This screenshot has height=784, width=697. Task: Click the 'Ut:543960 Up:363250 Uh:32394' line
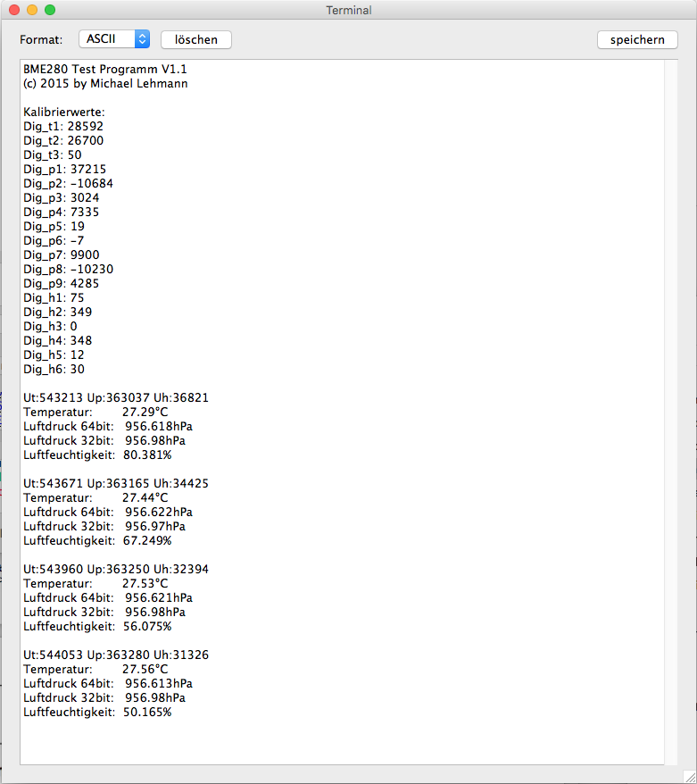click(x=116, y=569)
